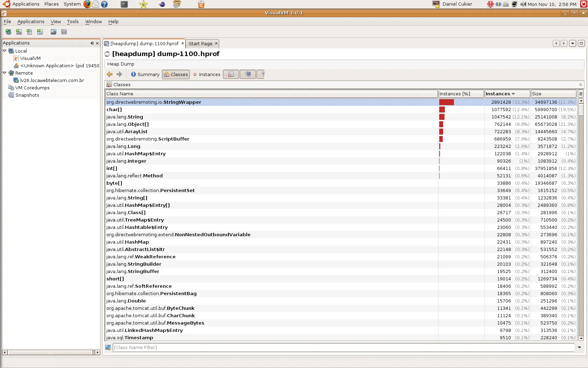Click the Load Snapshot folder icon
The width and height of the screenshot is (588, 368).
54,32
